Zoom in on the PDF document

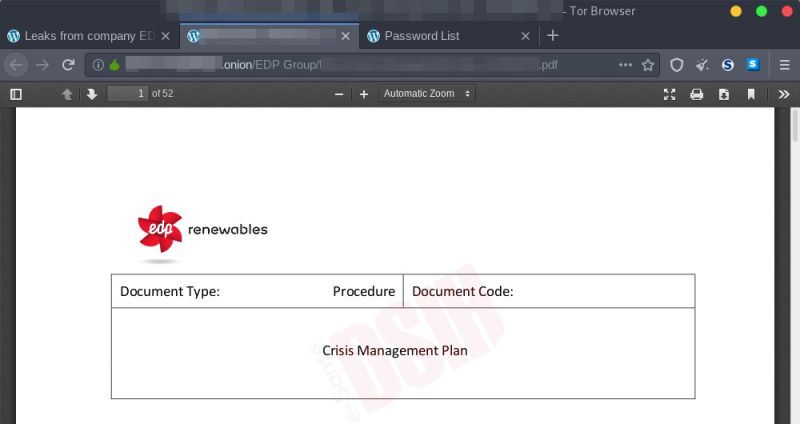364,94
